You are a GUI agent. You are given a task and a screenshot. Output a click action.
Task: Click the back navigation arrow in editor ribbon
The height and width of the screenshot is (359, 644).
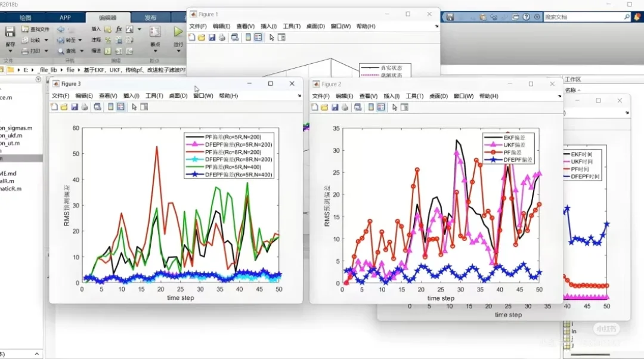tap(61, 29)
